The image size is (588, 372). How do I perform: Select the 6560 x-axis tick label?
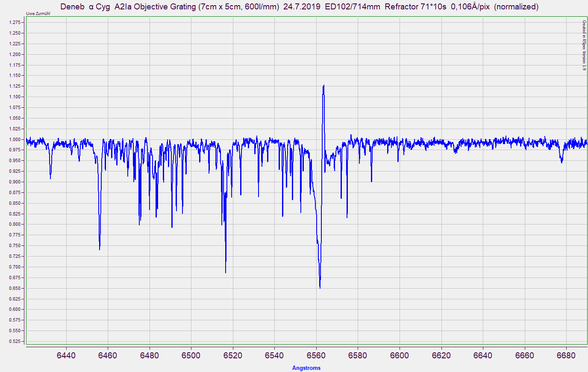tap(316, 356)
